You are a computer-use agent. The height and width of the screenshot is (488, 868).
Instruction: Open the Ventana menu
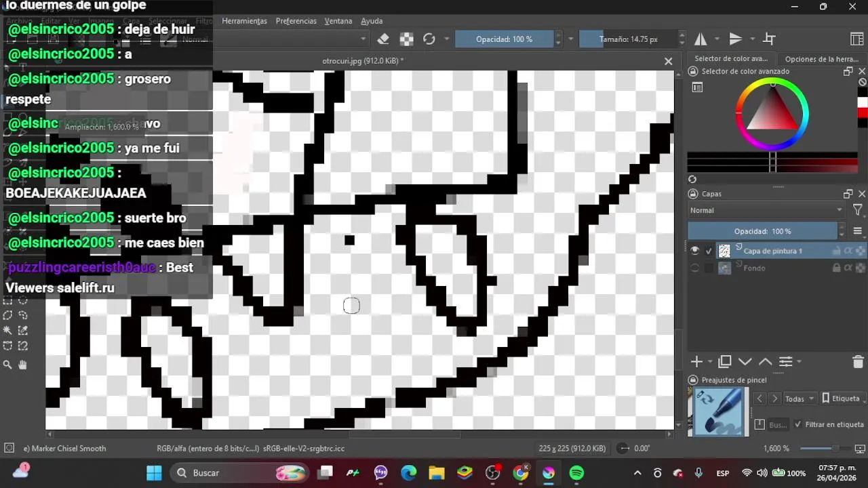pos(338,21)
